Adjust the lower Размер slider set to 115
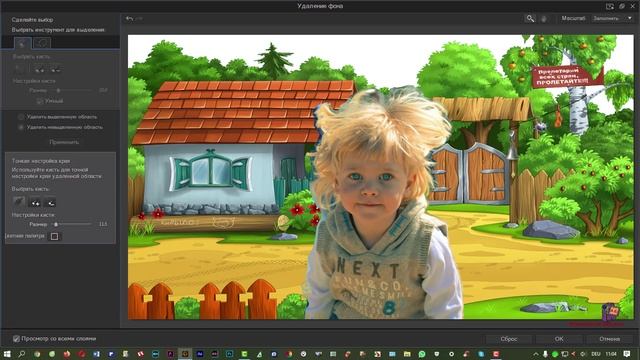The height and width of the screenshot is (360, 640). pyautogui.click(x=71, y=224)
